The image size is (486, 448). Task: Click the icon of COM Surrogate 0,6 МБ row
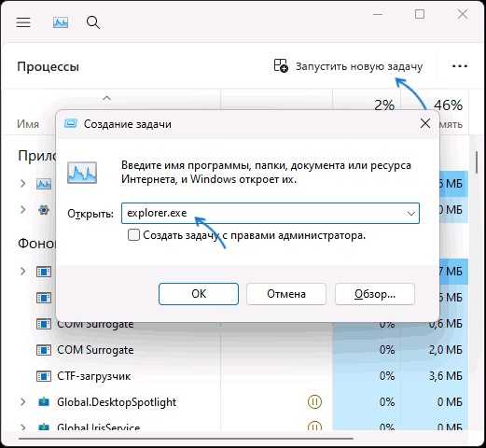[44, 324]
